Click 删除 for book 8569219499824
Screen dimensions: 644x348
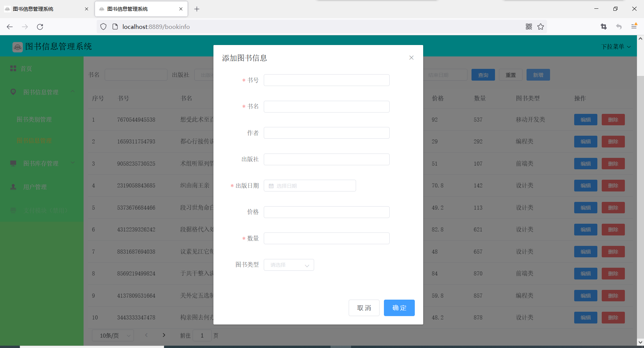tap(613, 273)
